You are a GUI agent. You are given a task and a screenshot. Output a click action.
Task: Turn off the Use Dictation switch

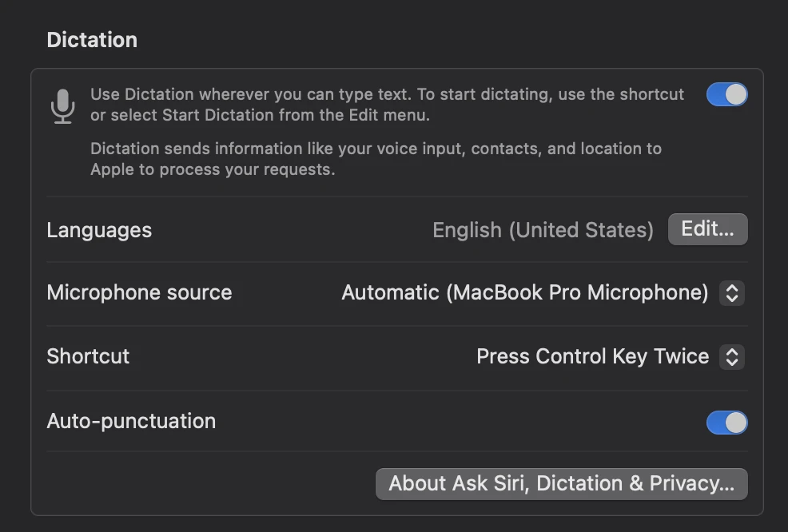726,94
